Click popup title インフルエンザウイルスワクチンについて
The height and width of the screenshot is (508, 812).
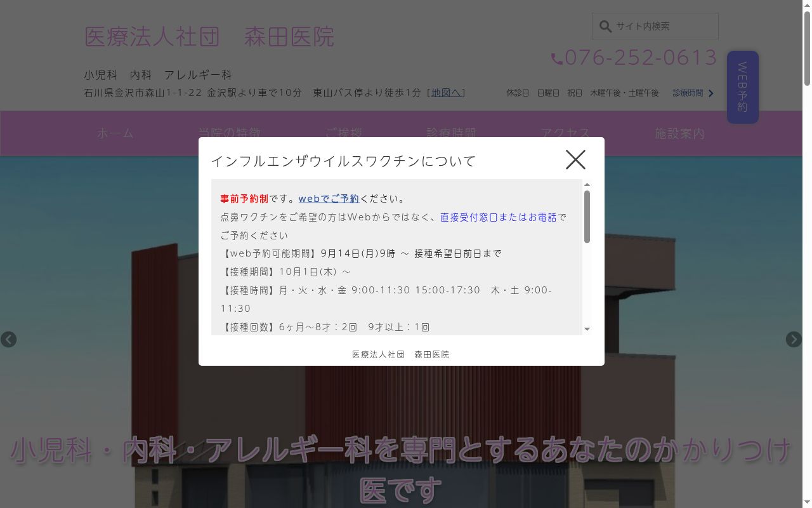(x=343, y=161)
